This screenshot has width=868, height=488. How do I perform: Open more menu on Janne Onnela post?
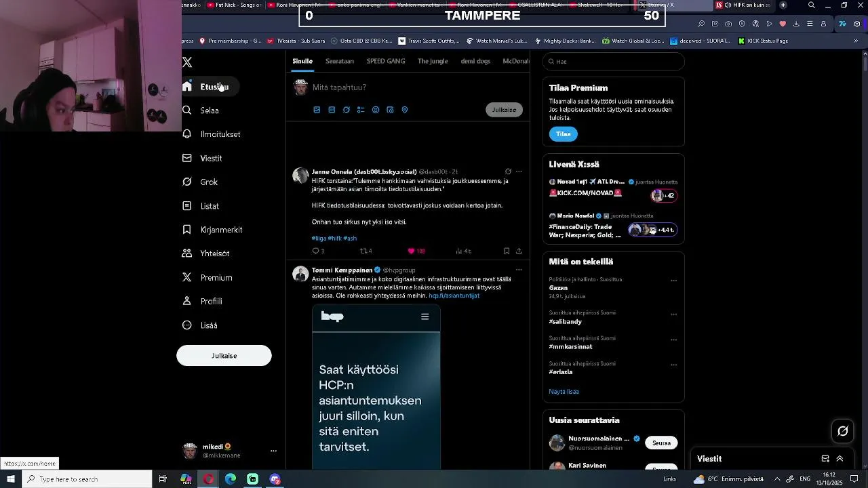tap(519, 171)
